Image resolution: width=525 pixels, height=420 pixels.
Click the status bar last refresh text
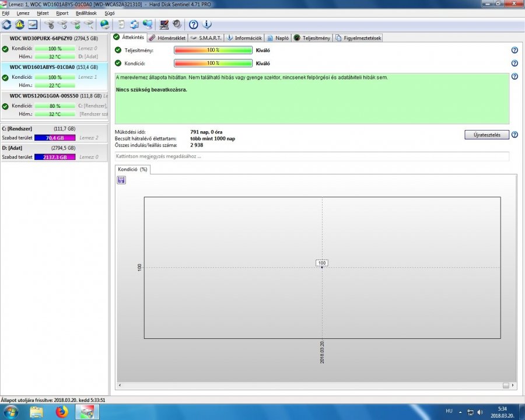[53, 400]
